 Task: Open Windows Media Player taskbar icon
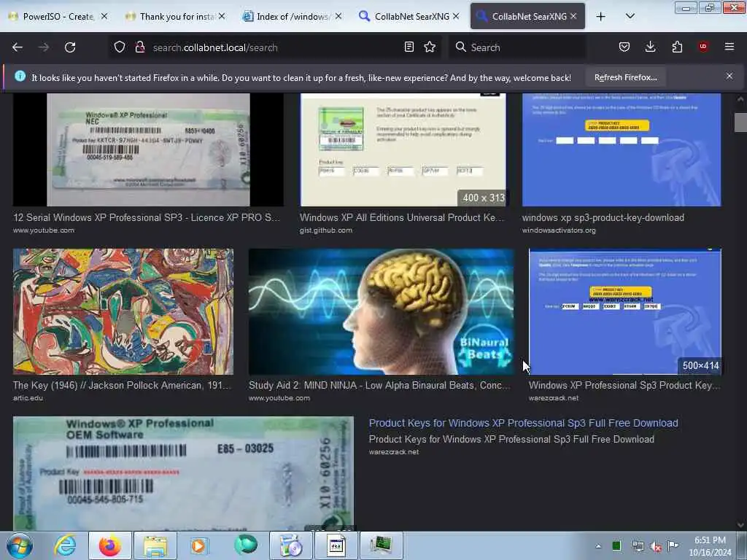(198, 545)
